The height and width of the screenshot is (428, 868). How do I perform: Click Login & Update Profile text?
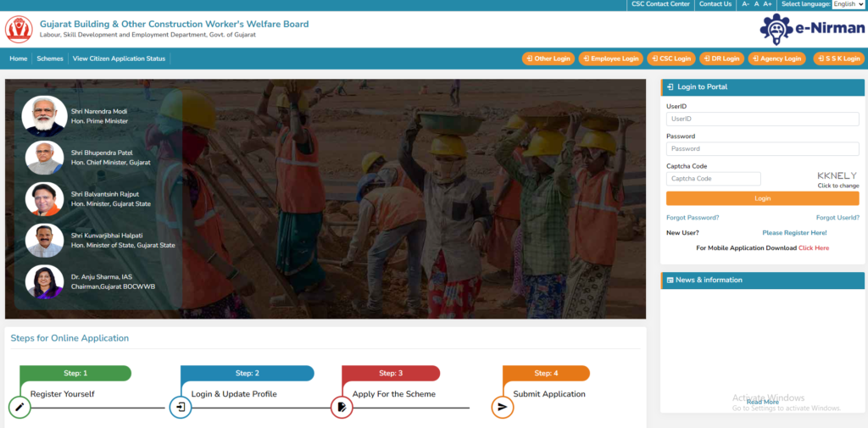(234, 394)
